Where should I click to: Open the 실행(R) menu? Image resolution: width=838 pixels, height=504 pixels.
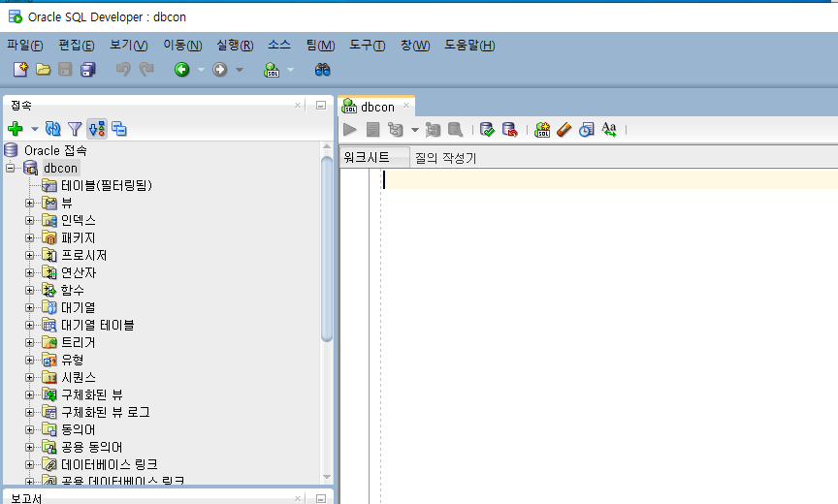point(235,45)
